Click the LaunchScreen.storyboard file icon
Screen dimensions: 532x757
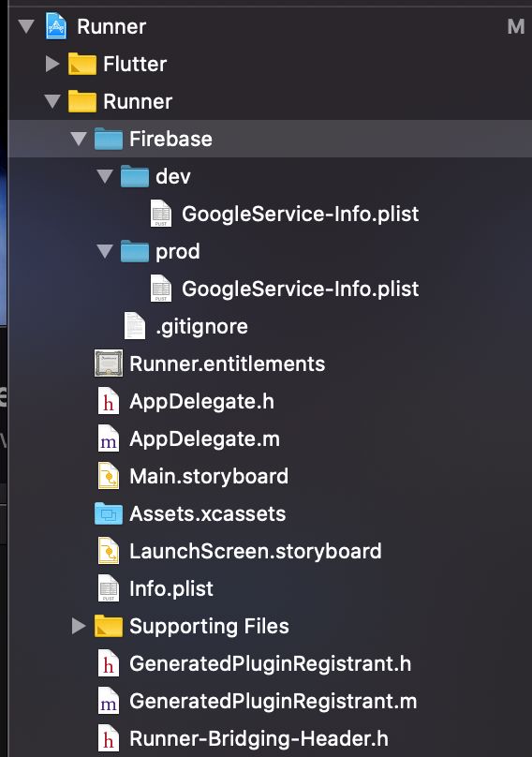point(108,551)
